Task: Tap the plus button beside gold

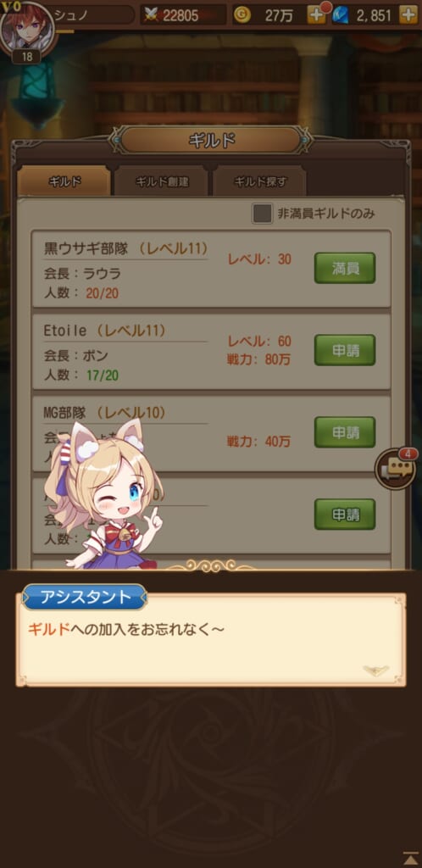Action: [x=317, y=15]
